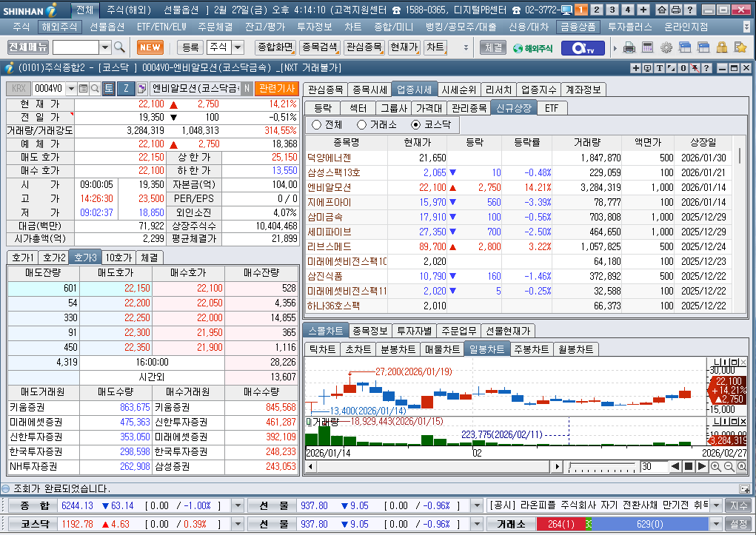The height and width of the screenshot is (535, 756).
Task: Zoom in on the daily chart
Action: (715, 467)
